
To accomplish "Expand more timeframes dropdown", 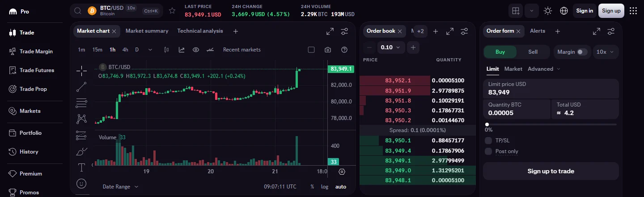I will click(150, 50).
